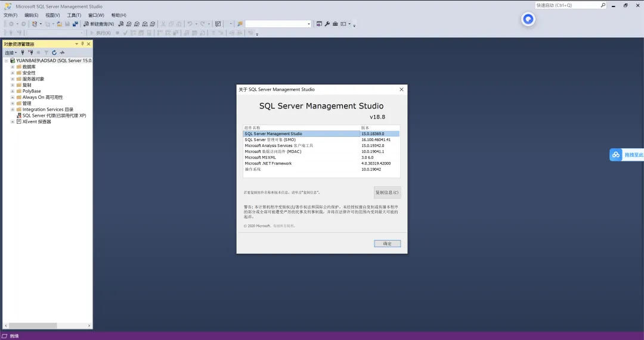
Task: Click the 新建查询(N) toolbar button
Action: coord(99,24)
